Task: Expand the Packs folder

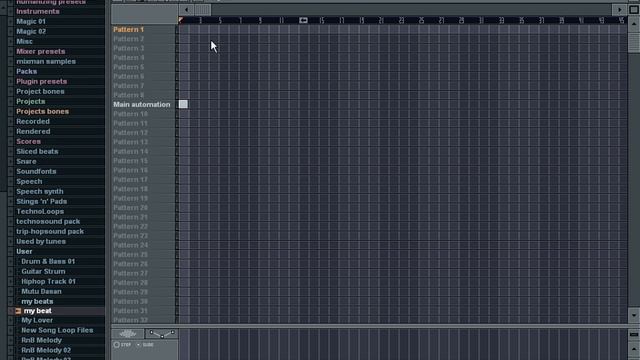Action: pyautogui.click(x=27, y=71)
